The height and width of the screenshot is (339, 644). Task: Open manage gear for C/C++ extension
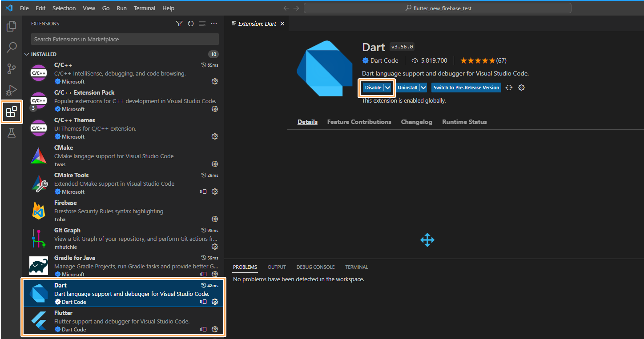pos(215,81)
